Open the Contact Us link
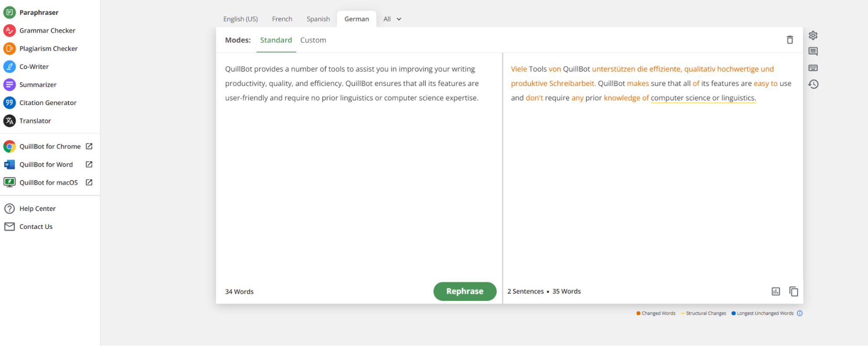The width and height of the screenshot is (868, 346). [x=36, y=227]
